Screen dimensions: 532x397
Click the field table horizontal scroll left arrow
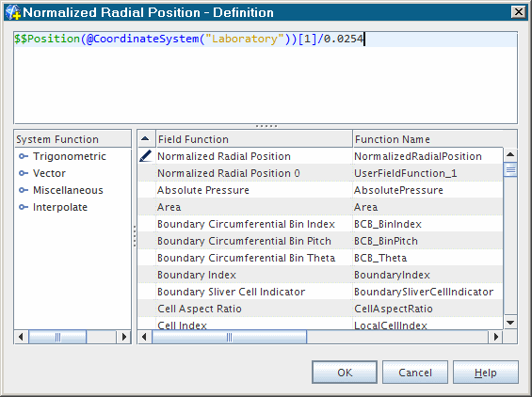coord(145,337)
